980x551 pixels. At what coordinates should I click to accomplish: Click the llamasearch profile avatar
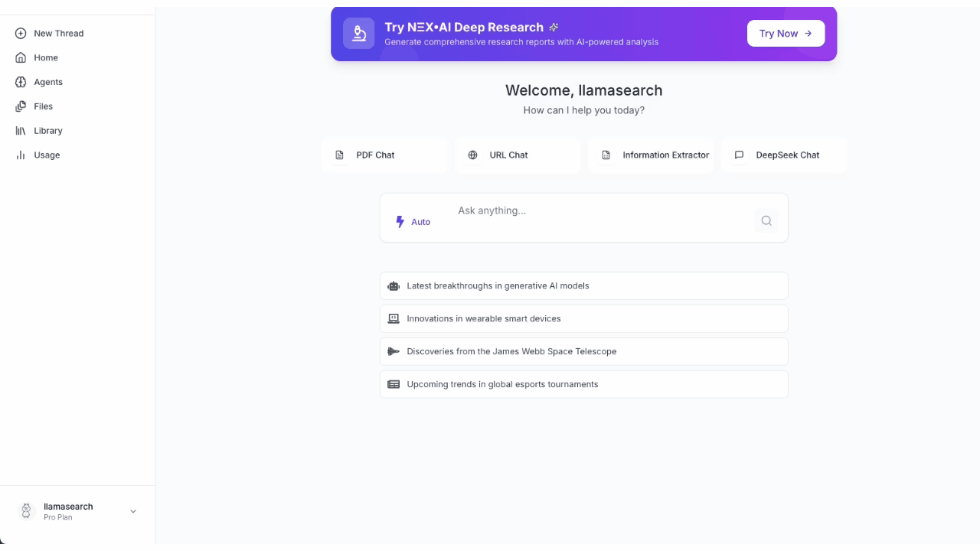27,511
